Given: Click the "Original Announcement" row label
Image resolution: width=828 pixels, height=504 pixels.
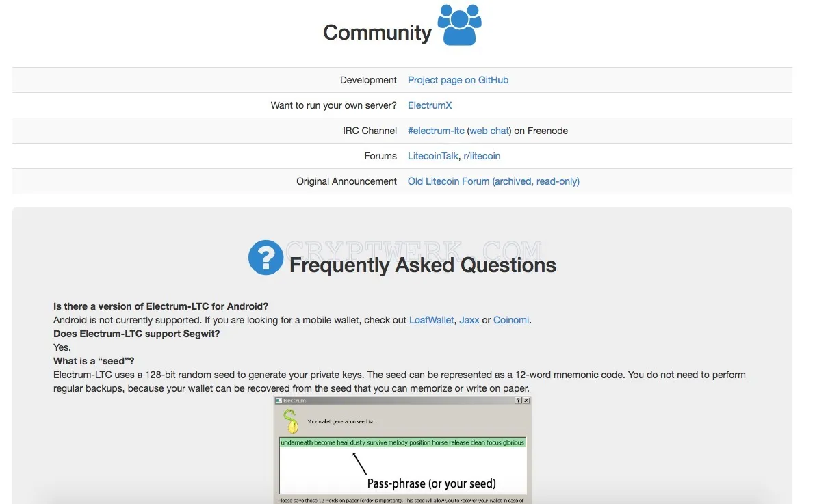Looking at the screenshot, I should (x=346, y=181).
